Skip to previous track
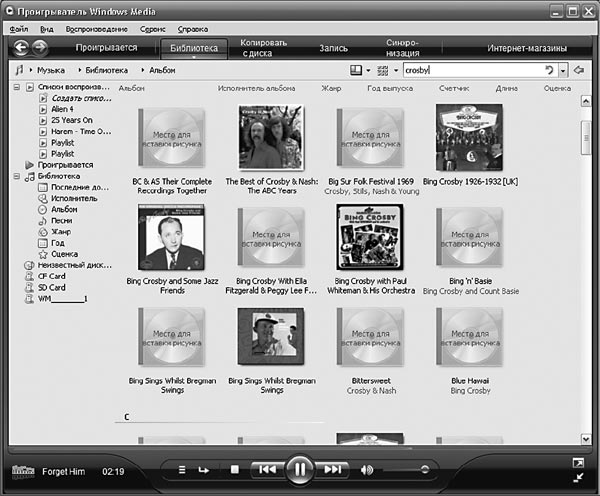Screen dimensions: 600x496 267,469
